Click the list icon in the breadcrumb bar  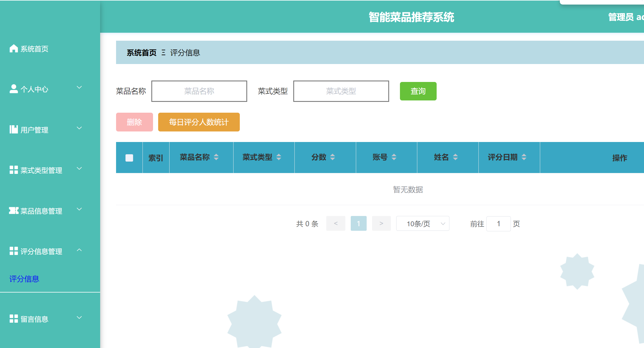point(163,52)
